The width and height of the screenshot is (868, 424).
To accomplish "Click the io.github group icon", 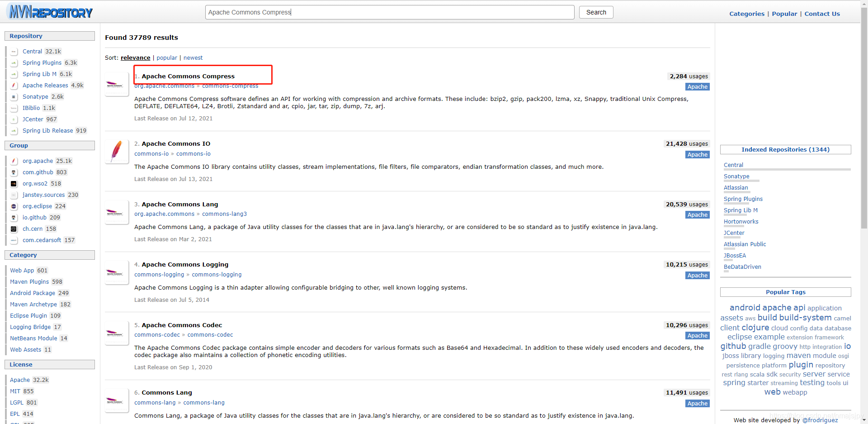I will (14, 218).
